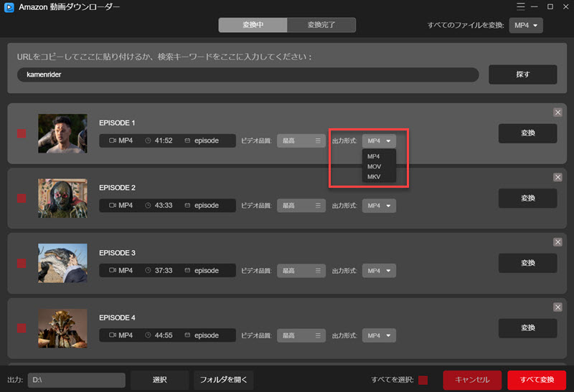The height and width of the screenshot is (392, 574).
Task: Remove EPISODE 2 with its X icon
Action: [557, 177]
